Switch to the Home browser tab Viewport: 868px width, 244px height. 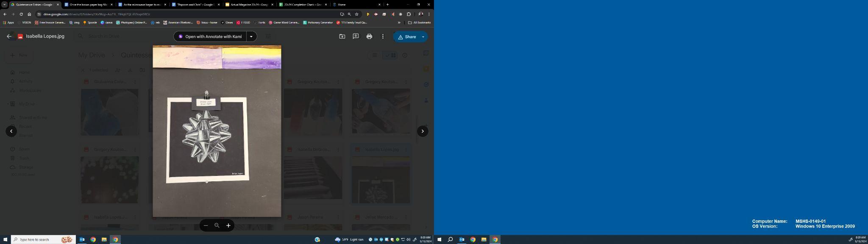[356, 5]
